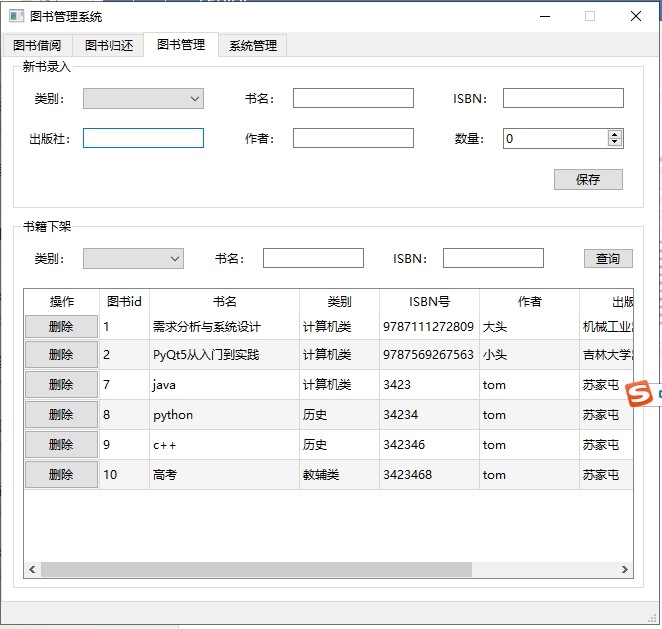The width and height of the screenshot is (662, 629).
Task: Open the 图书归还 tab
Action: pos(108,46)
